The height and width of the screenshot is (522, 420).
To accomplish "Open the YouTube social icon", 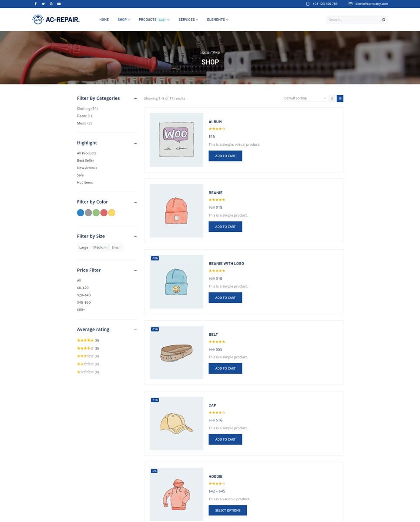I will click(59, 4).
